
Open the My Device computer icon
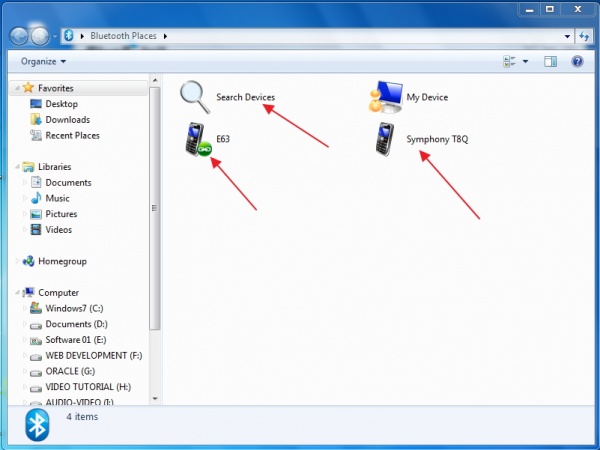(386, 97)
